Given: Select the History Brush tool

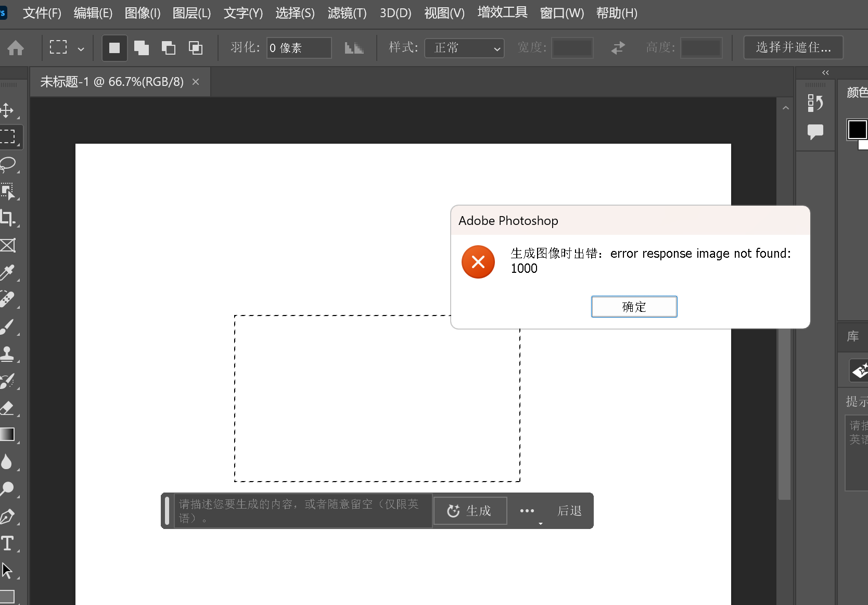Looking at the screenshot, I should pos(7,381).
